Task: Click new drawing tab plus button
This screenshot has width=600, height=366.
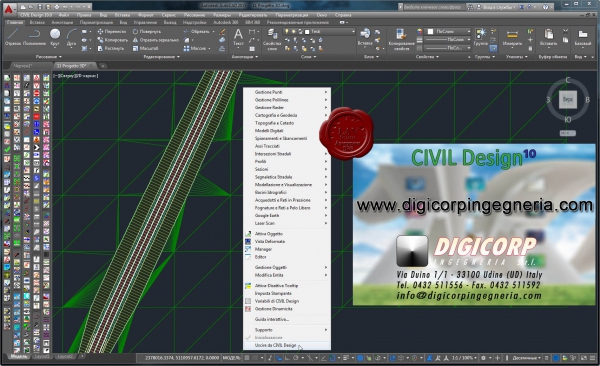Action: tap(103, 66)
